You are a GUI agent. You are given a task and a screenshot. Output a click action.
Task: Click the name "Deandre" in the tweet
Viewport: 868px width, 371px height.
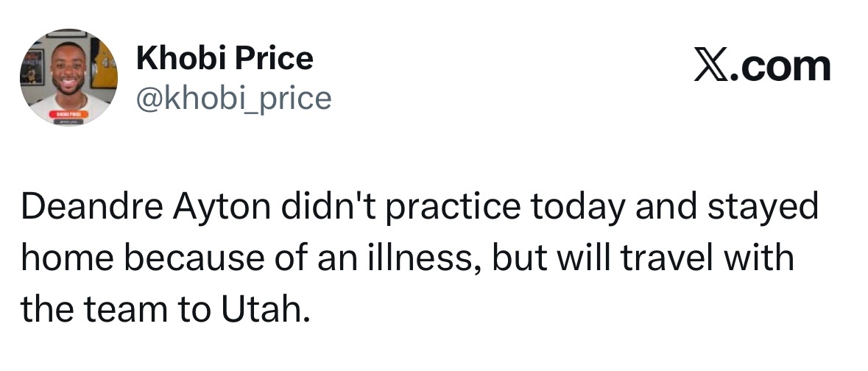(x=92, y=207)
